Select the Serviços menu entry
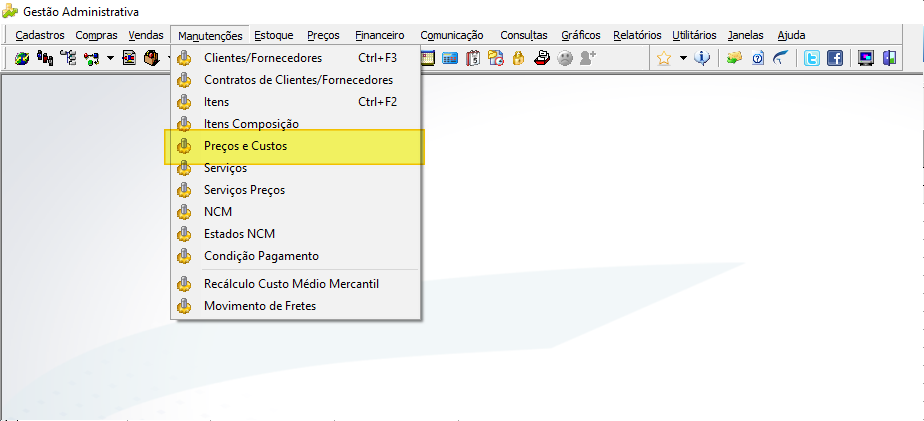The height and width of the screenshot is (421, 924). (x=296, y=168)
